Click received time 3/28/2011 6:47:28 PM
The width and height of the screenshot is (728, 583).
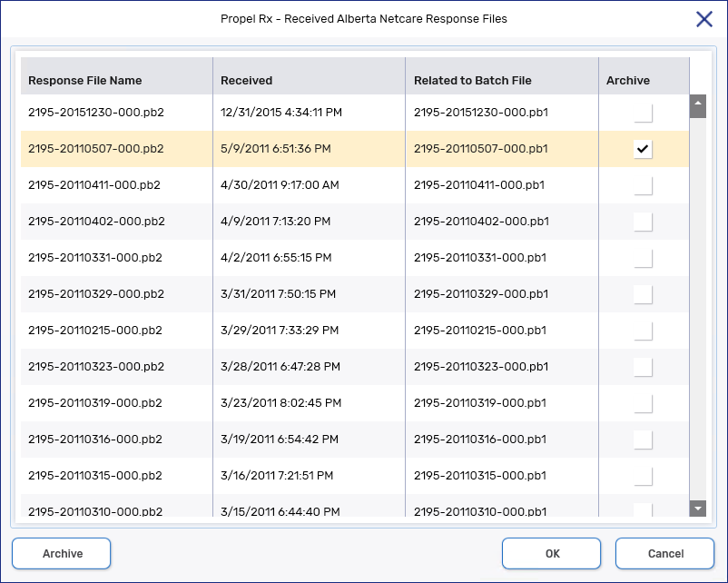(280, 367)
